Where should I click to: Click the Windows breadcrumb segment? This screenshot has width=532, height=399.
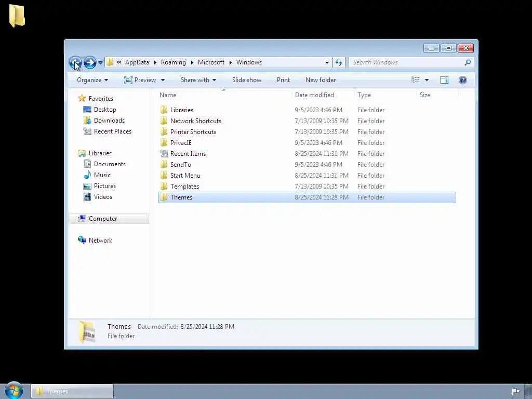249,62
